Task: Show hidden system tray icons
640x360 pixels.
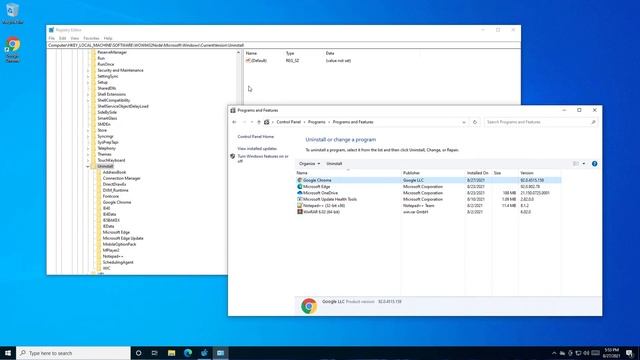Action: (x=554, y=353)
